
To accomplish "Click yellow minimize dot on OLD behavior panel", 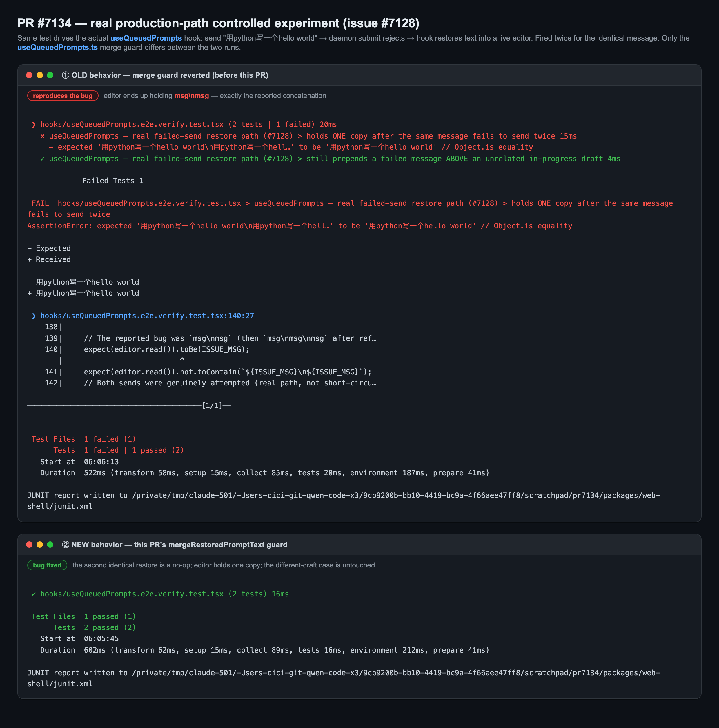I will click(40, 75).
